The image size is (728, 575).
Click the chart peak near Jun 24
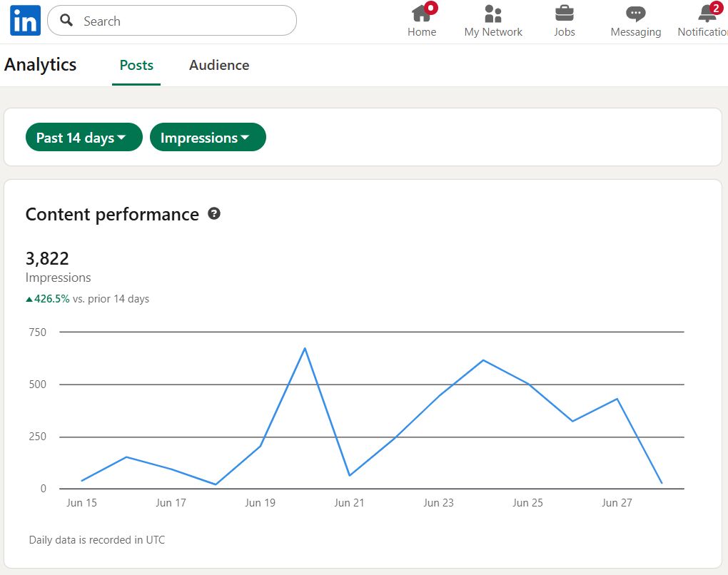tap(483, 360)
